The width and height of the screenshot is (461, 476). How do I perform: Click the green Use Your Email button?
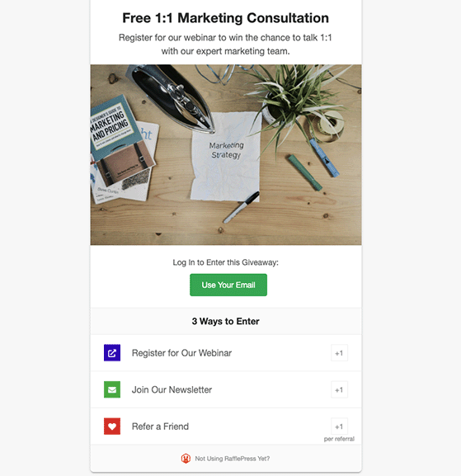pos(228,285)
